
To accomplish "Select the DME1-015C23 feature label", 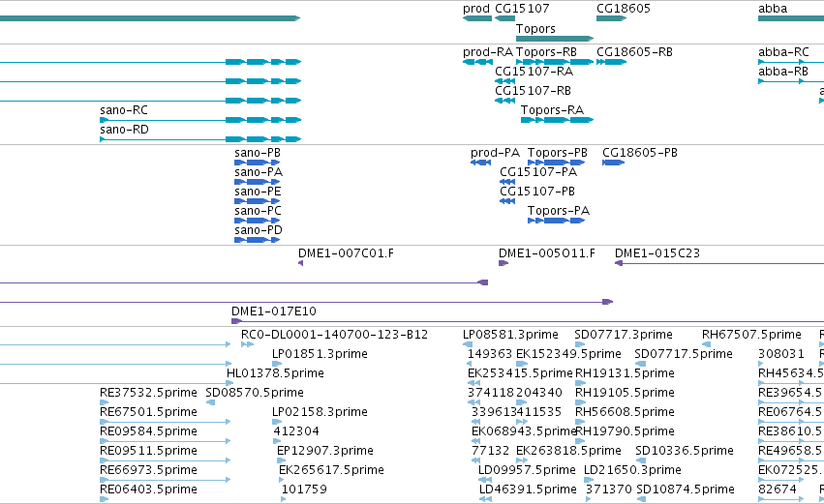I will pyautogui.click(x=656, y=253).
